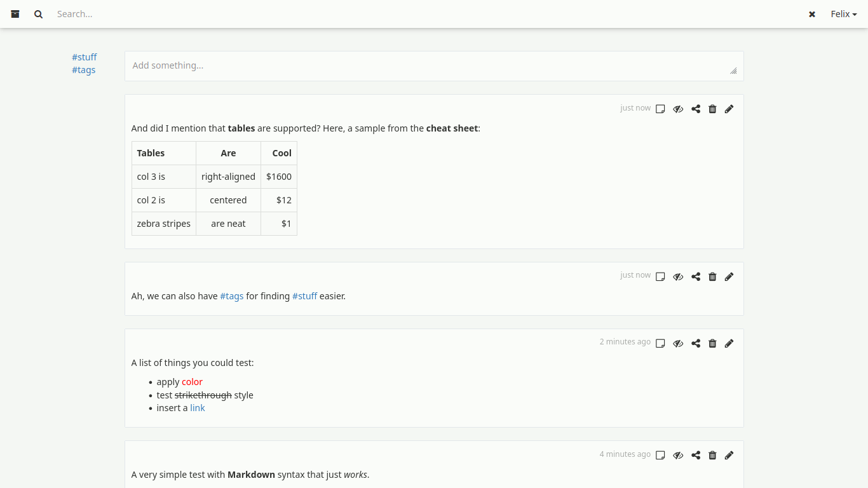Share the tags note
Viewport: 868px width, 488px height.
click(696, 276)
